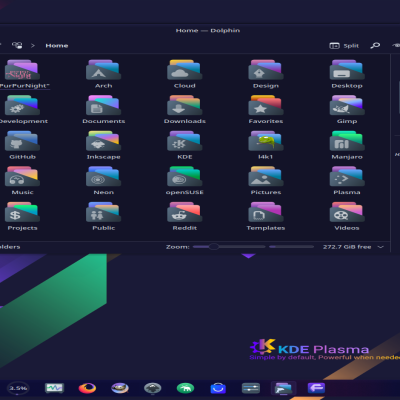Launch GIMP from the taskbar
Screen dimensions: 400x400
tap(120, 388)
